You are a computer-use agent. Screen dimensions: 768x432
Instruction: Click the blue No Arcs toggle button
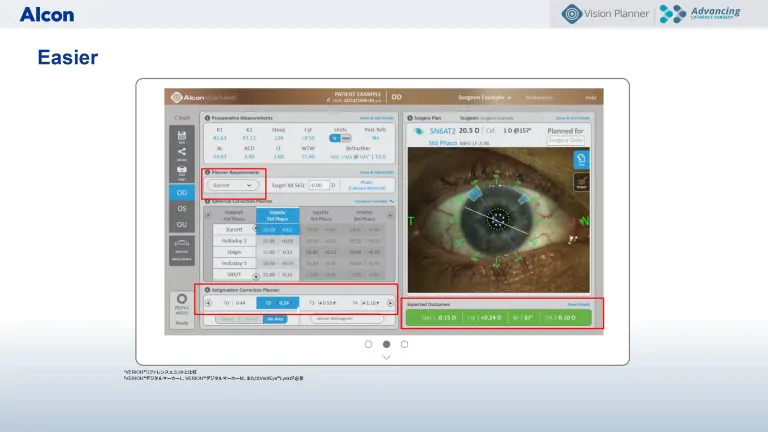(x=275, y=319)
